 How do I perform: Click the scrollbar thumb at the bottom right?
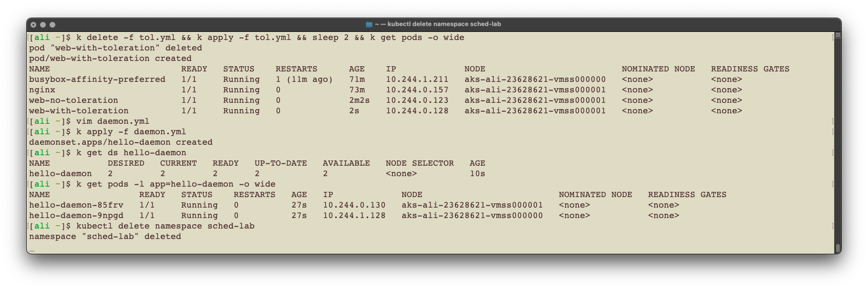coord(838,248)
